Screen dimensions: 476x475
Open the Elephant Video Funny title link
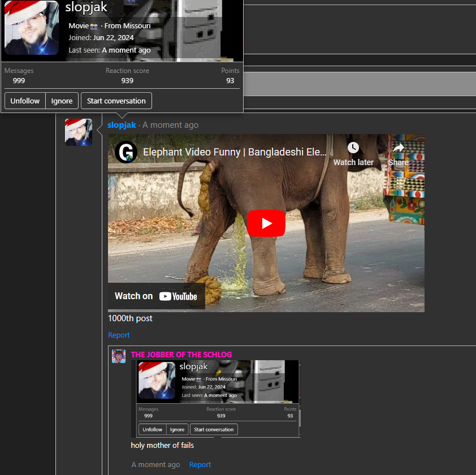tap(235, 152)
